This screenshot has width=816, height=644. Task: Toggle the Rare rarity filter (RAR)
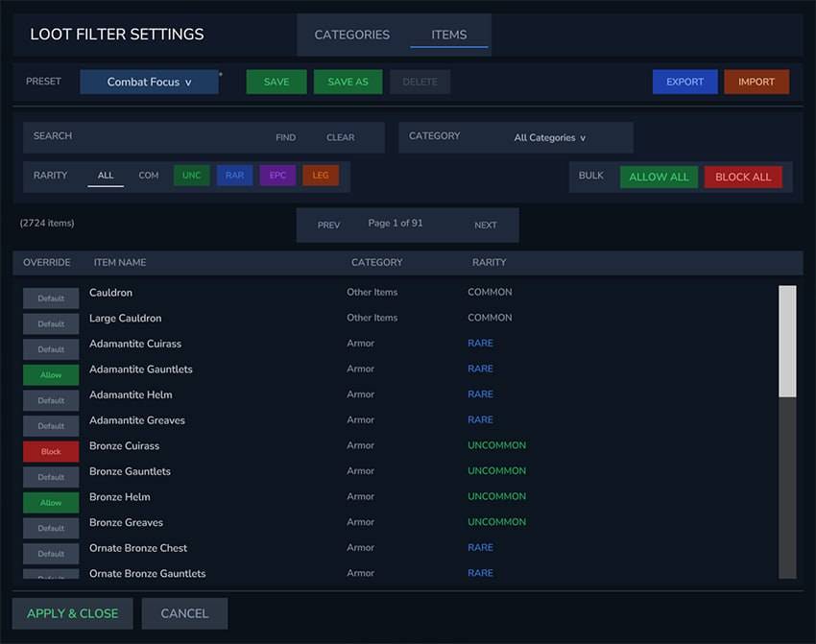tap(234, 176)
